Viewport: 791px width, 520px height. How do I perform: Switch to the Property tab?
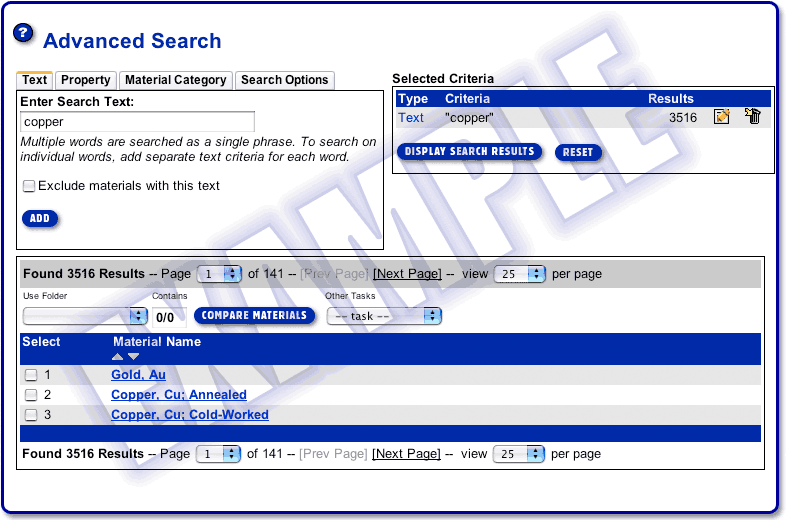[85, 80]
